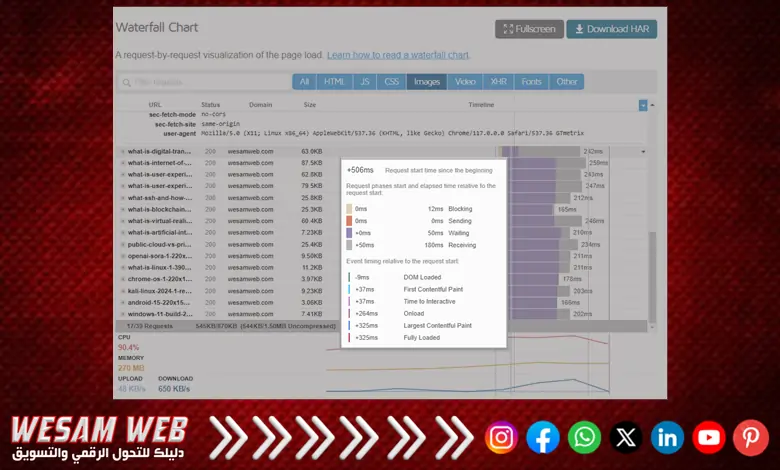The image size is (780, 470).
Task: Expand the what-is-virtual-reali... request row
Action: tap(123, 221)
